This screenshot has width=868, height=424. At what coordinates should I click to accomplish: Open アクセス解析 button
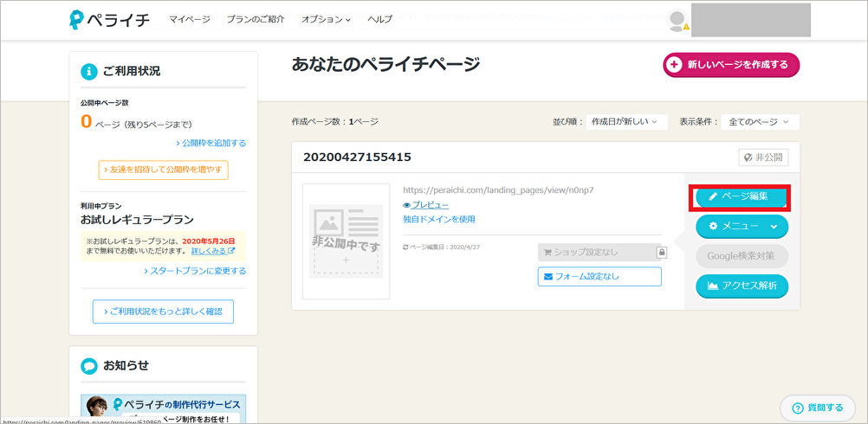tap(742, 286)
